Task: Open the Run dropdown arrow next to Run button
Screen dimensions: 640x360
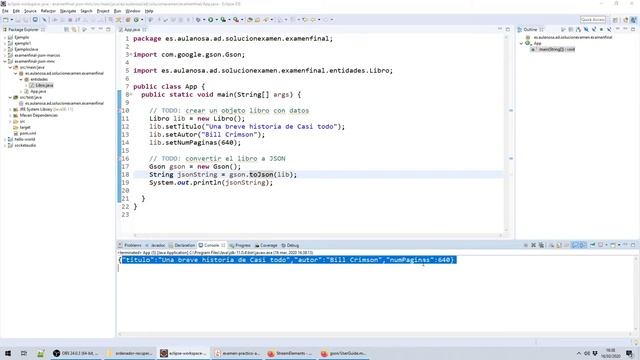Action: (216, 20)
